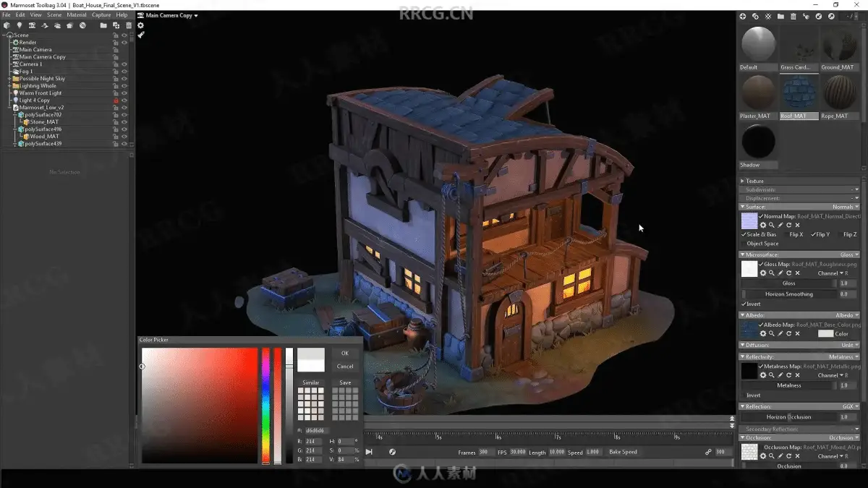Open the View menu
Screen dimensions: 868x488
pyautogui.click(x=35, y=14)
